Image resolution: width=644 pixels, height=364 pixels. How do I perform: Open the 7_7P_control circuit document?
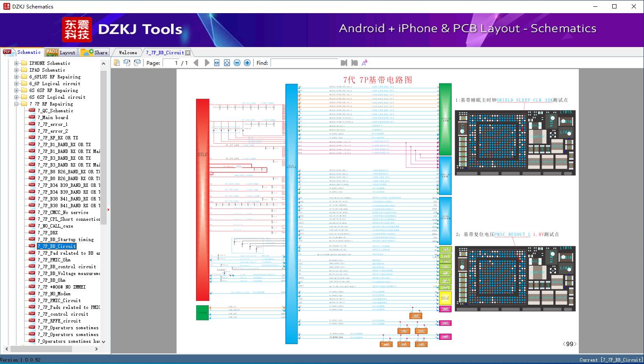63,314
